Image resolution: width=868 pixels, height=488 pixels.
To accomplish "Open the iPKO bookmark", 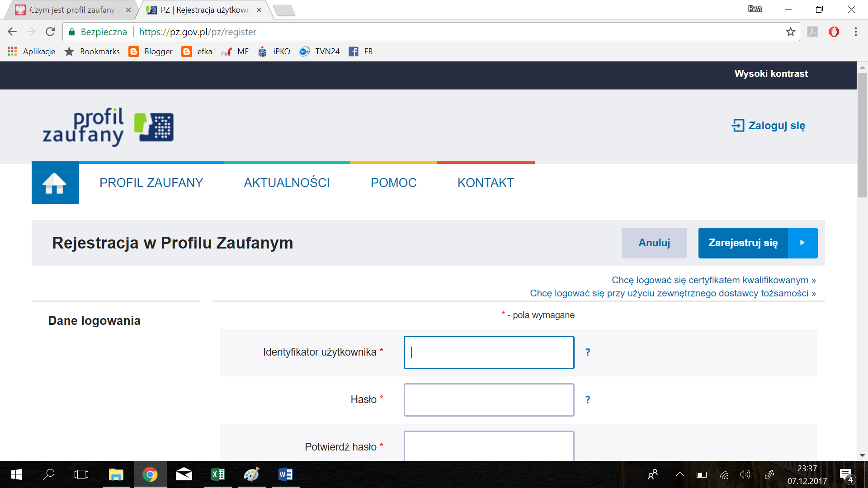I will [x=274, y=52].
